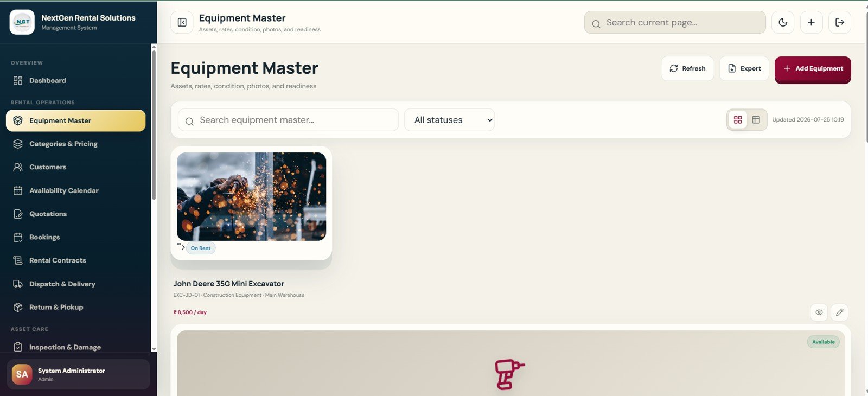Image resolution: width=868 pixels, height=396 pixels.
Task: Open Return & Pickup page
Action: (75, 307)
